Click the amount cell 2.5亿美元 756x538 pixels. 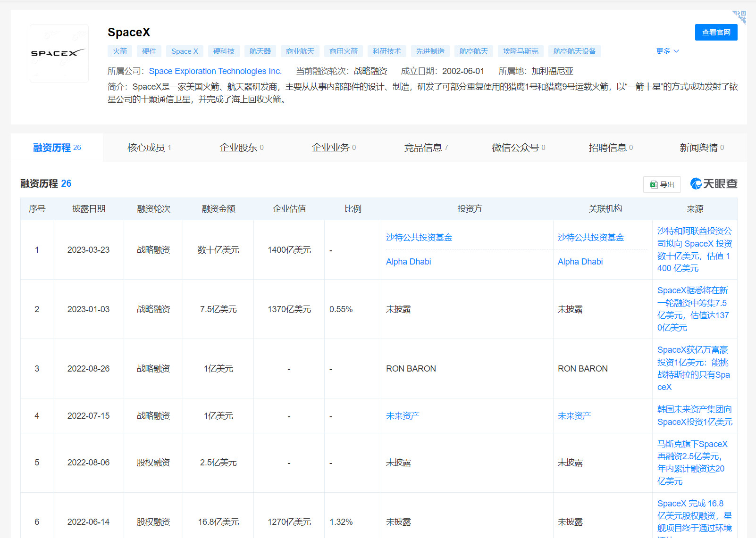coord(218,463)
